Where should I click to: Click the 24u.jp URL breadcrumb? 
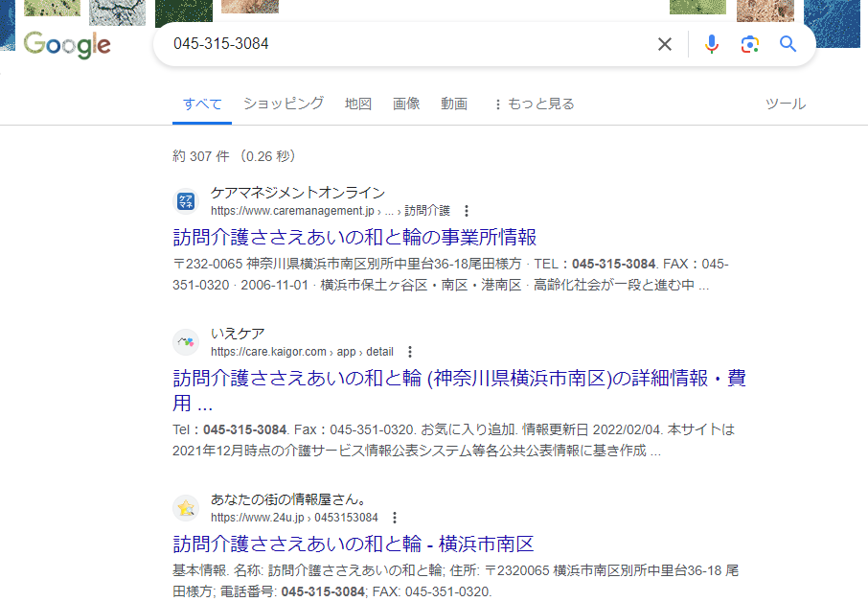(294, 518)
